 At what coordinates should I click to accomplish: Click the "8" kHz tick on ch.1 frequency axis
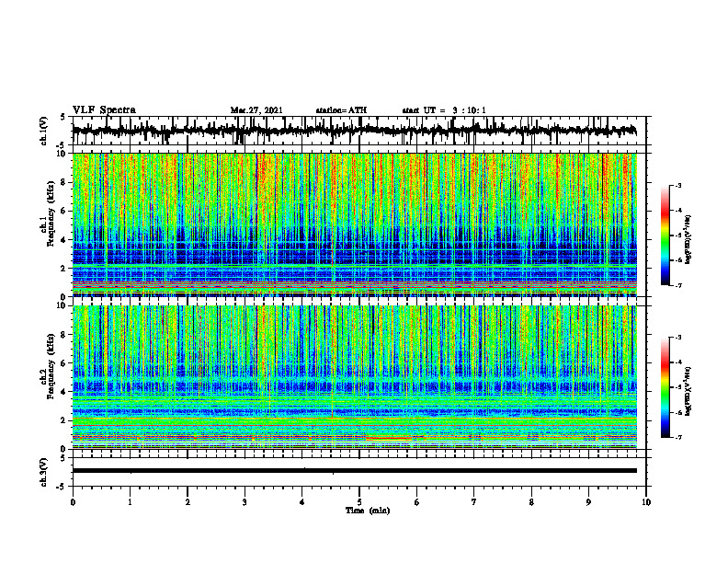(x=63, y=182)
